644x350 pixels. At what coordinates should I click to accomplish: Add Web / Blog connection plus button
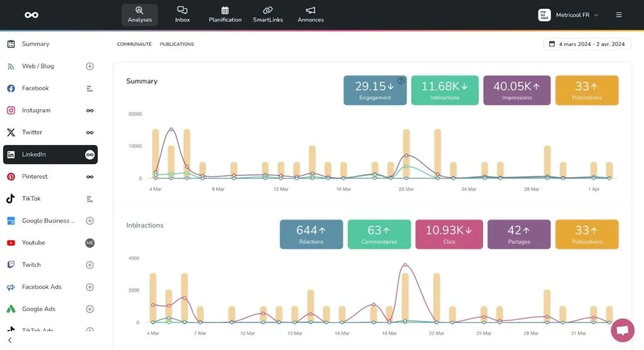(x=90, y=66)
